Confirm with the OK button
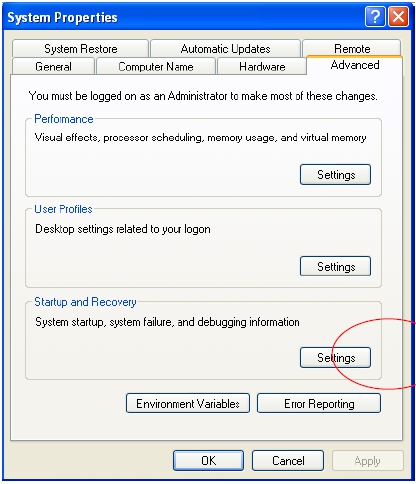This screenshot has height=484, width=416. pos(208,461)
